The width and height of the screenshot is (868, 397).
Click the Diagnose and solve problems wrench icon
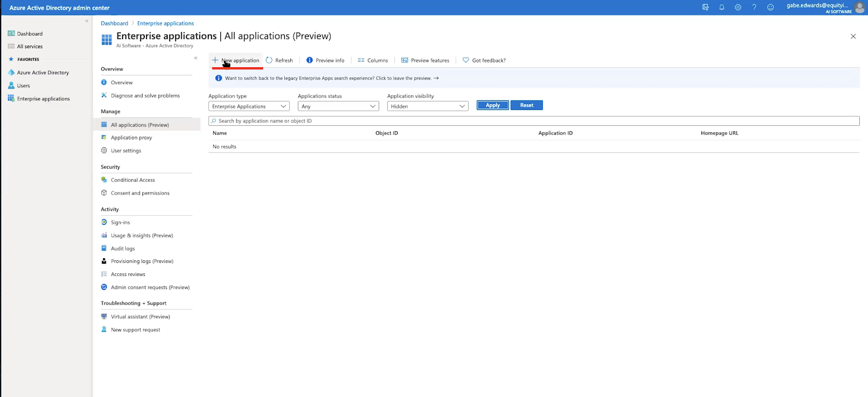click(104, 95)
